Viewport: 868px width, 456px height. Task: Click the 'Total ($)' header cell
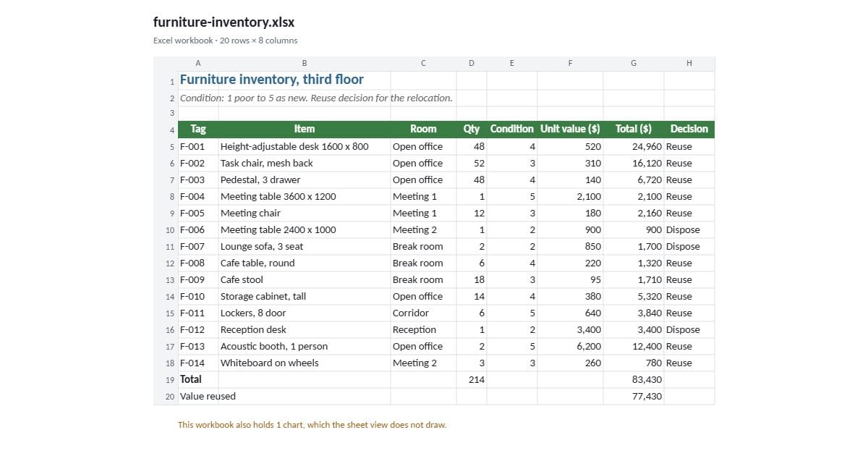pyautogui.click(x=634, y=129)
